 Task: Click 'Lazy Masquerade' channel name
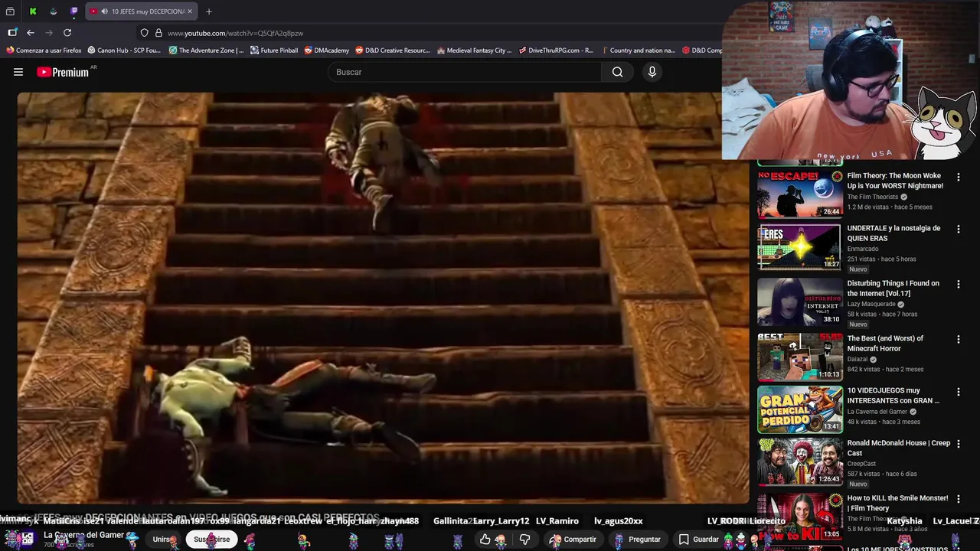871,304
